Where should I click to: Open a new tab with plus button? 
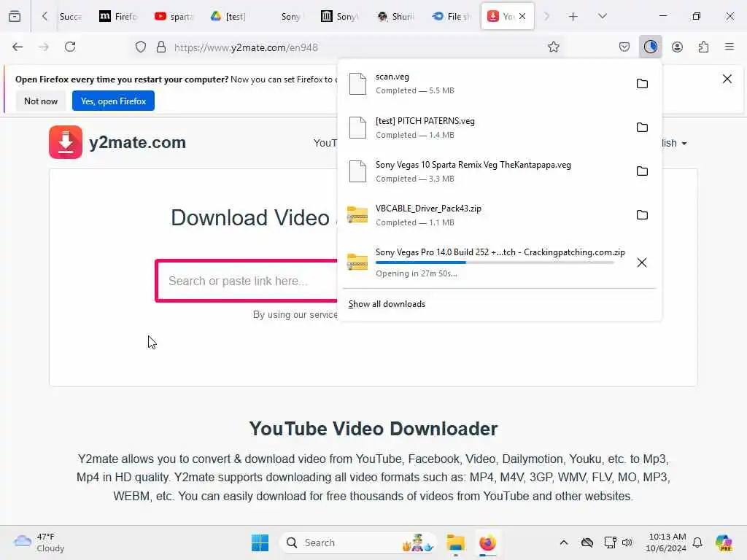click(x=573, y=17)
